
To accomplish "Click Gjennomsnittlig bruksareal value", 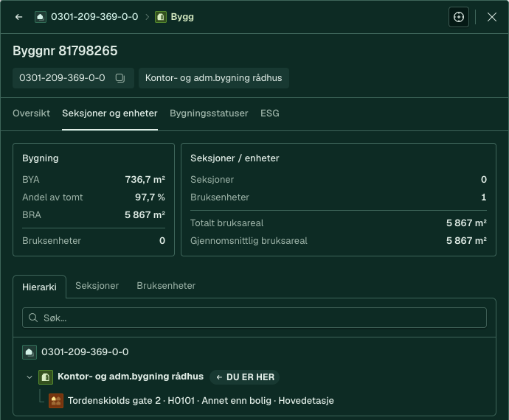I will click(x=466, y=241).
